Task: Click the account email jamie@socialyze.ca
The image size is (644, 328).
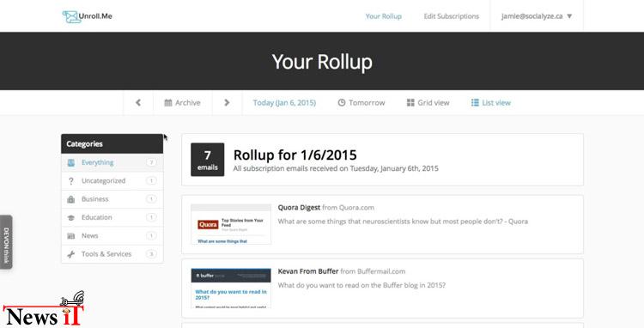Action: click(x=532, y=16)
